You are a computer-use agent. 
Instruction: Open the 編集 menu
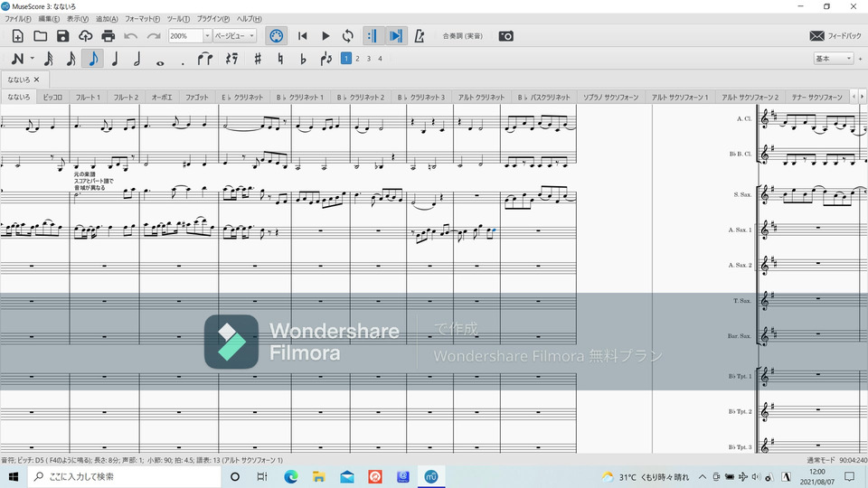click(49, 19)
